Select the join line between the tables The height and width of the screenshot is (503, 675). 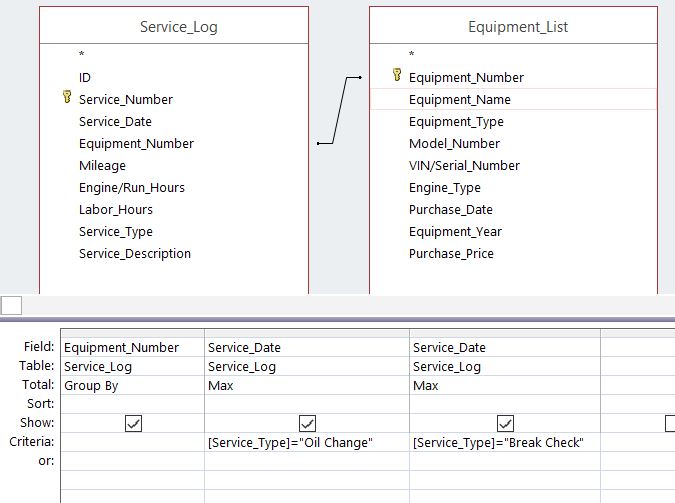pyautogui.click(x=346, y=110)
